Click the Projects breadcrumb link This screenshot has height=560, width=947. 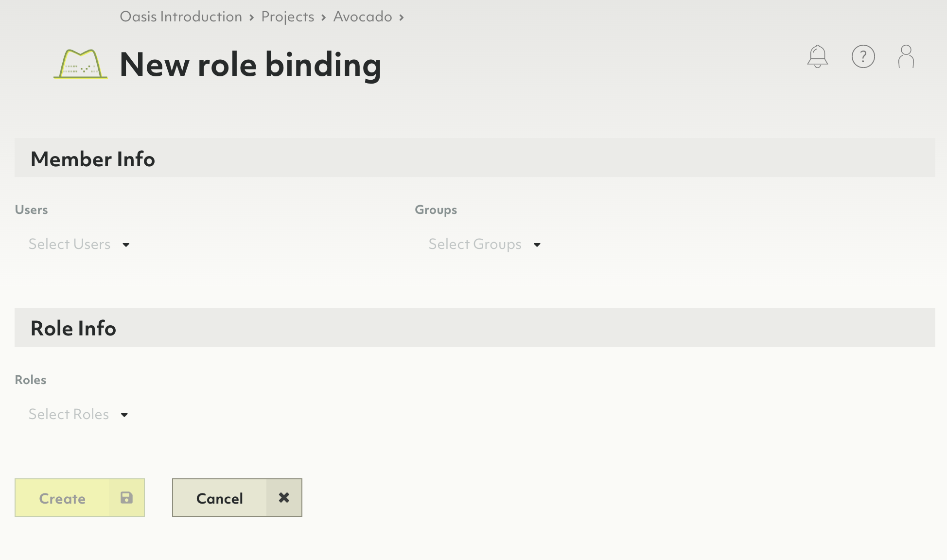point(287,16)
